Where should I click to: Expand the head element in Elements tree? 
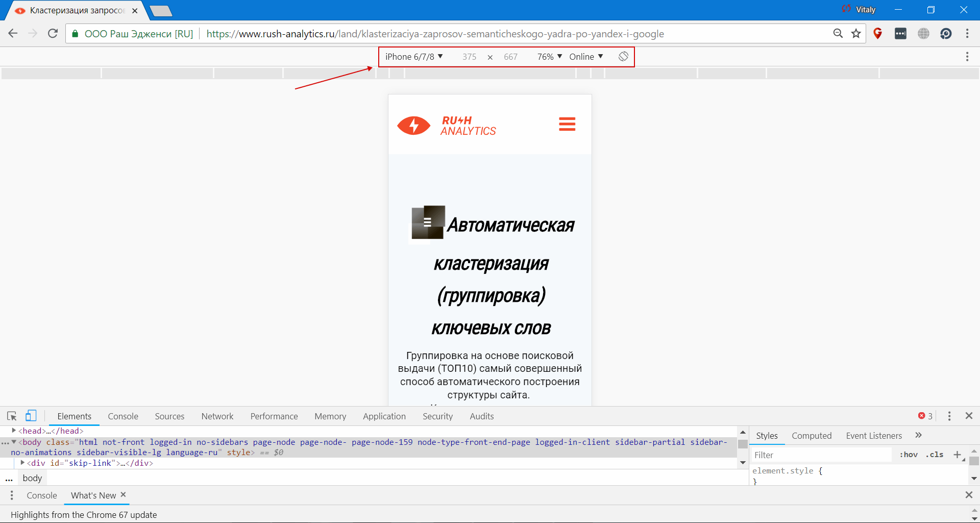14,431
